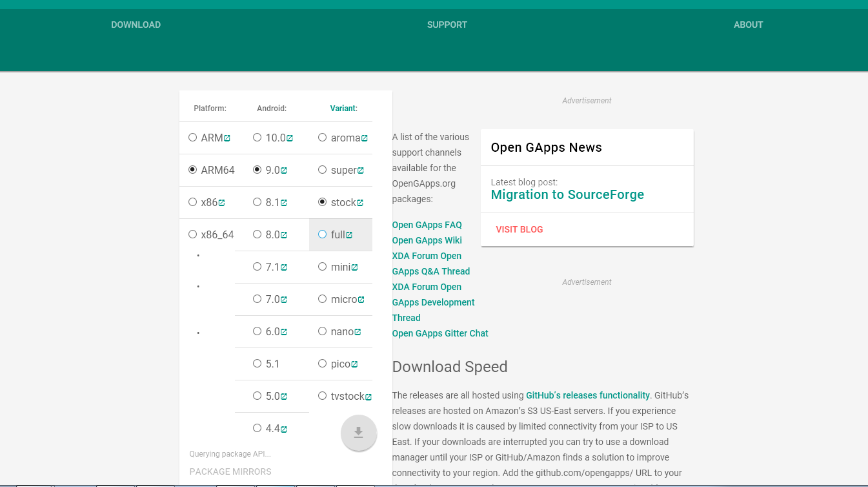Screen dimensions: 868x487
Task: Click the round download arrow button
Action: 359,433
